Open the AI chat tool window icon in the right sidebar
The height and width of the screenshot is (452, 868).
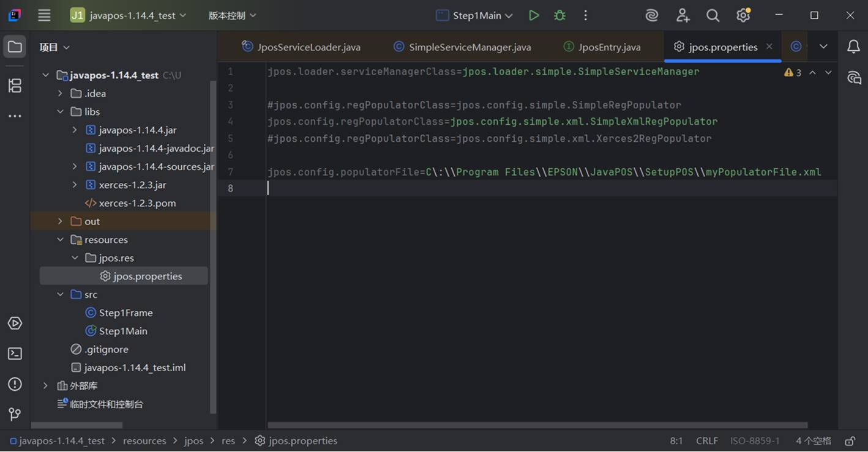853,78
